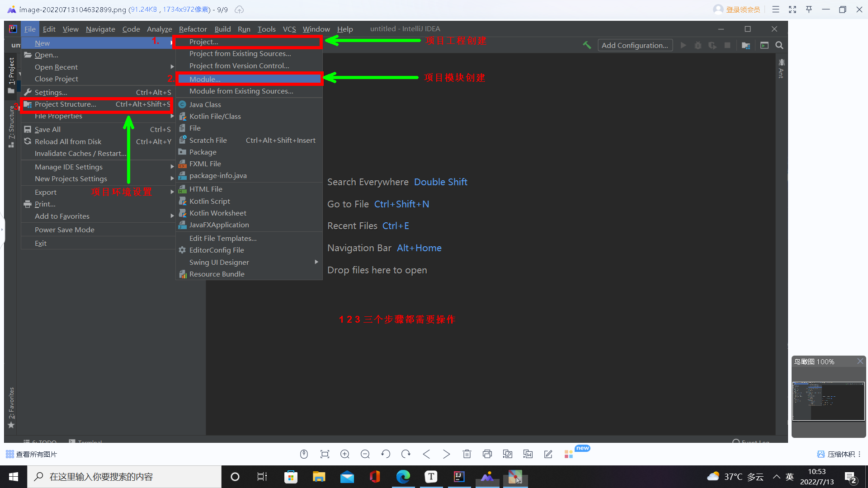Click the zoom in magnifier icon
868x488 pixels.
pyautogui.click(x=345, y=454)
